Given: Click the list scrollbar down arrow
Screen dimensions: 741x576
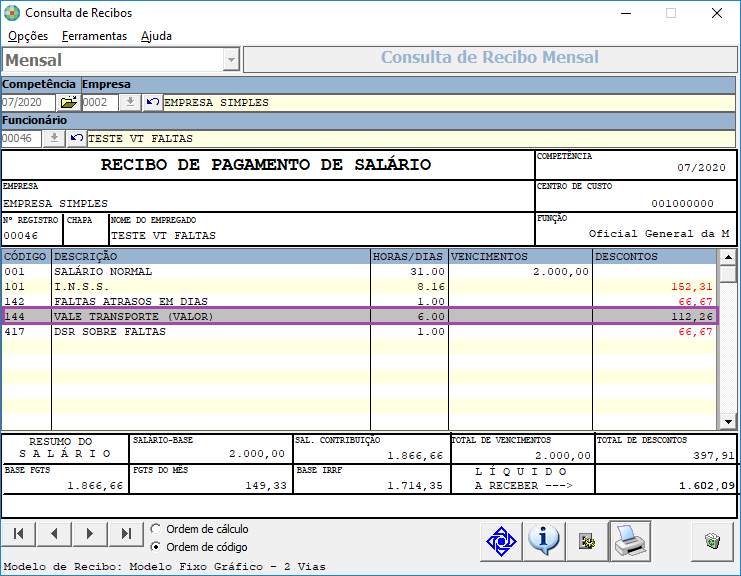Looking at the screenshot, I should click(x=728, y=421).
